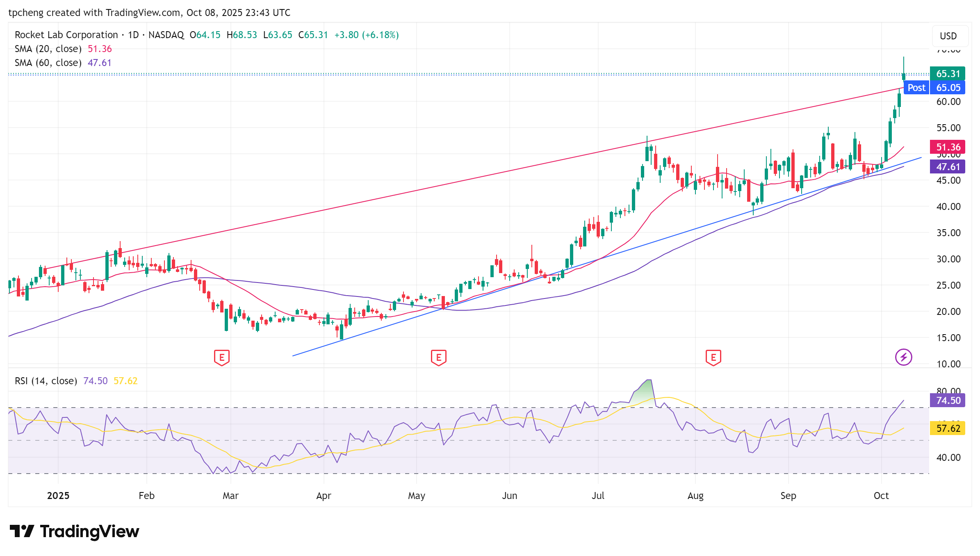Click the green 65.31 last price label
Viewport: 980px width, 556px height.
948,74
